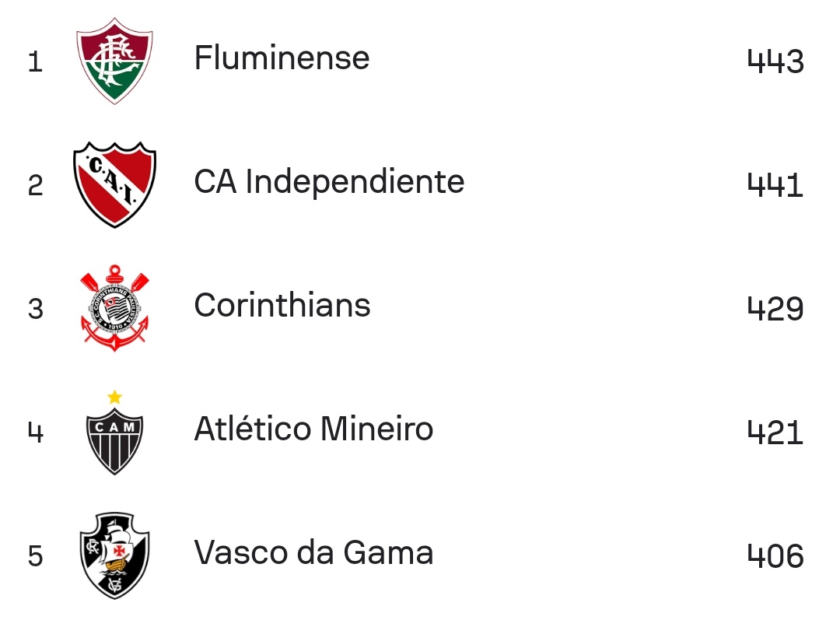
Task: Select rank number 5 in list
Action: [x=35, y=556]
